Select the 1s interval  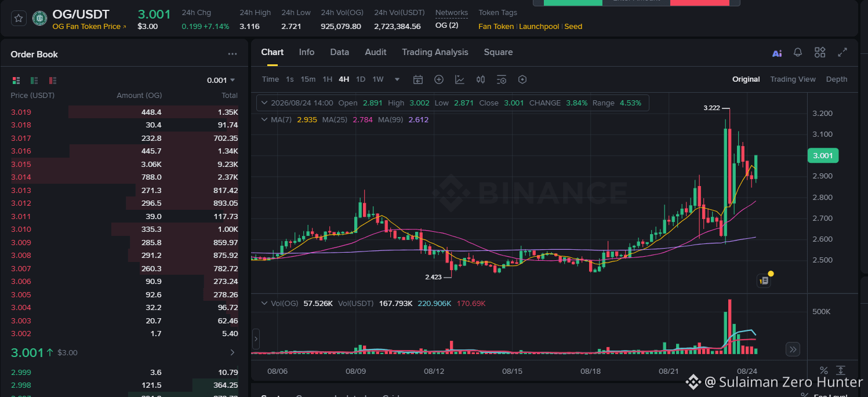(x=290, y=79)
